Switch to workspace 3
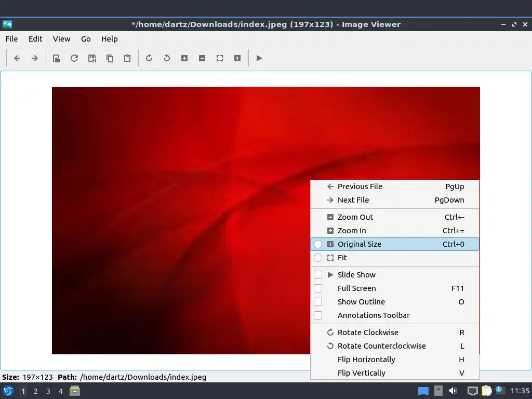Image resolution: width=532 pixels, height=399 pixels. coord(48,391)
